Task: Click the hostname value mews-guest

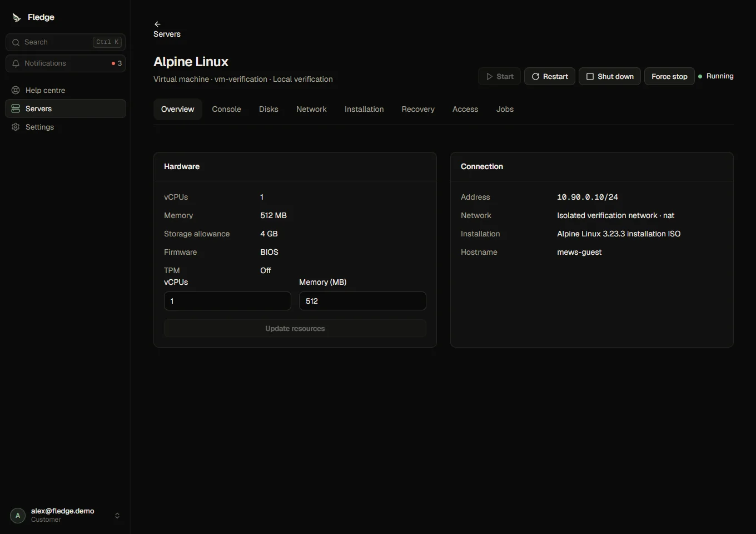Action: click(579, 253)
